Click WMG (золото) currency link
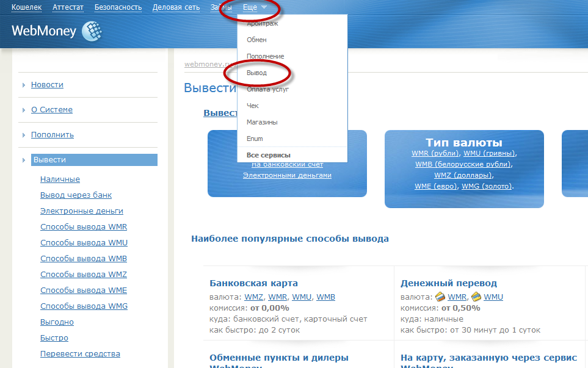 (x=487, y=186)
